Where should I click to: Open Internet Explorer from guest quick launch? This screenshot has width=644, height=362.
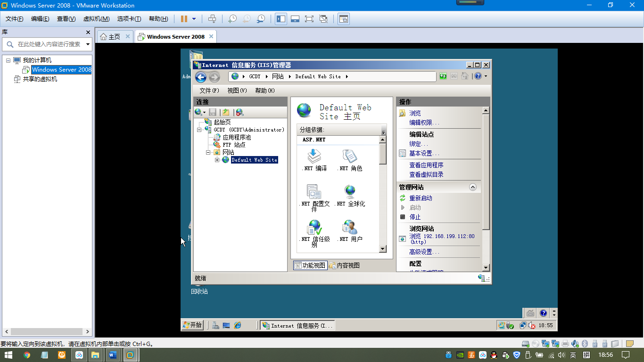tap(238, 325)
